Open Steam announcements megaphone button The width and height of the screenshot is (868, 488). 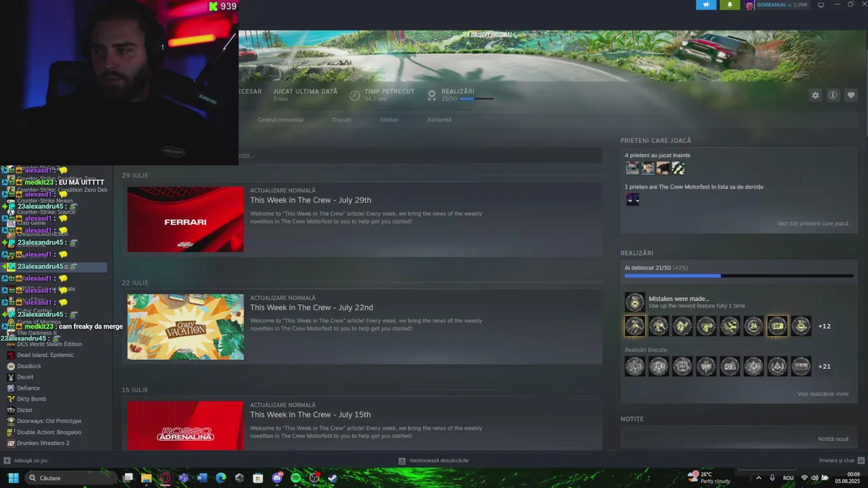click(706, 5)
